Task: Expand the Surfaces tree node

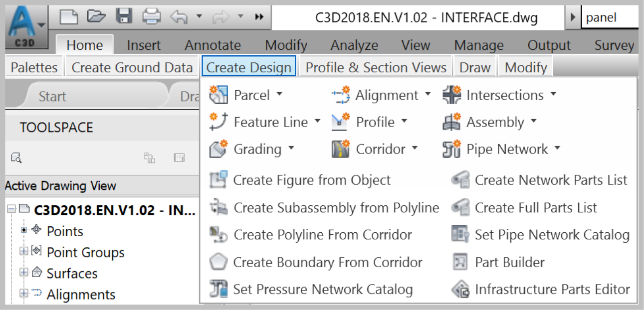Action: (23, 273)
